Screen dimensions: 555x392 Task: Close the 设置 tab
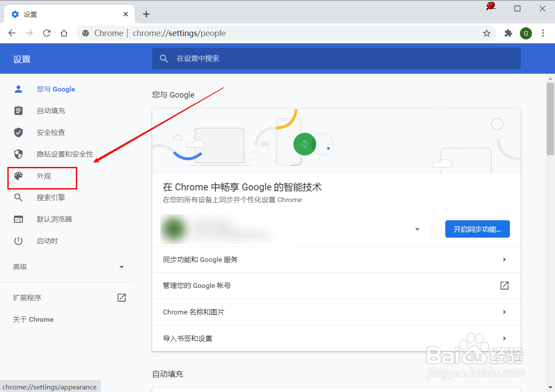[x=126, y=14]
